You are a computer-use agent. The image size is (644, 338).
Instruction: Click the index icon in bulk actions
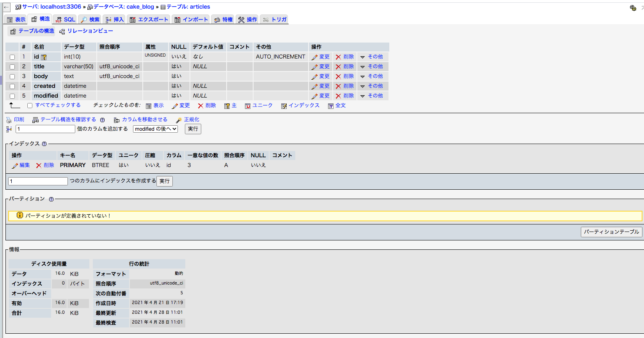pyautogui.click(x=284, y=106)
